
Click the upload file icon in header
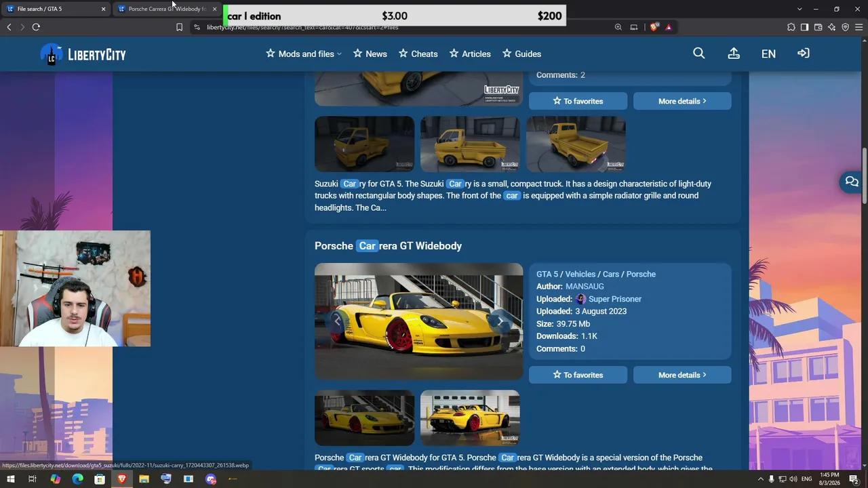point(734,54)
